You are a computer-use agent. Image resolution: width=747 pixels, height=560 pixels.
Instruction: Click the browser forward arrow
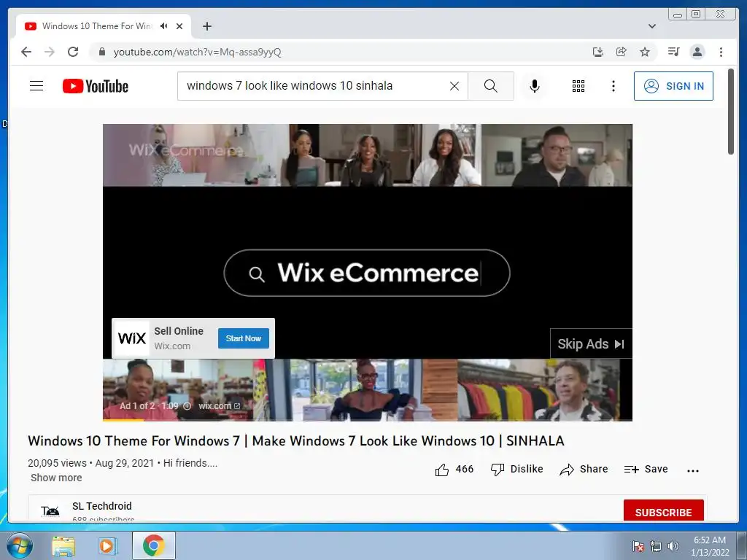point(50,52)
